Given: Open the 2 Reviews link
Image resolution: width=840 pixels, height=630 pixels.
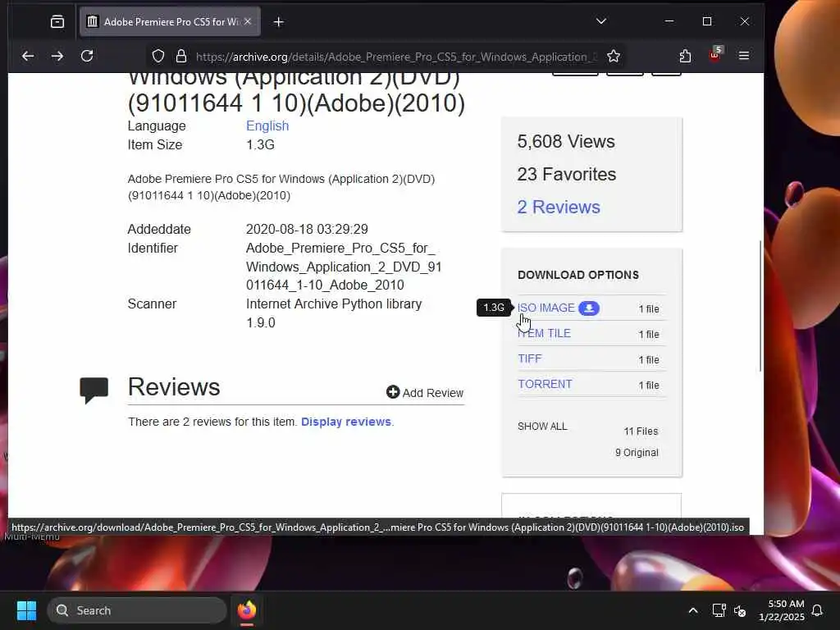Looking at the screenshot, I should click(x=558, y=207).
